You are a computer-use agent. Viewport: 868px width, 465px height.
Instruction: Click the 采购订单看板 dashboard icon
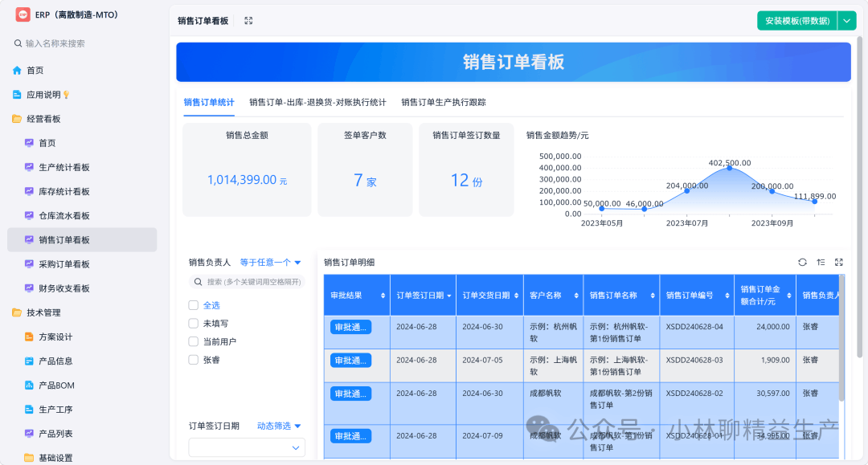[30, 263]
